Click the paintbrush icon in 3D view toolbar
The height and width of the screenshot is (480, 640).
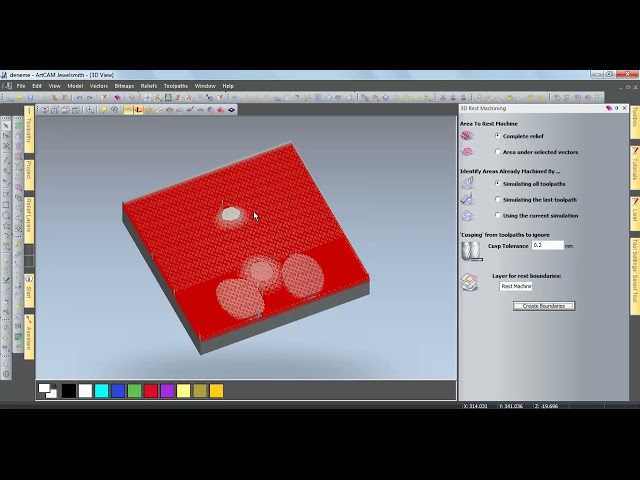(x=190, y=109)
